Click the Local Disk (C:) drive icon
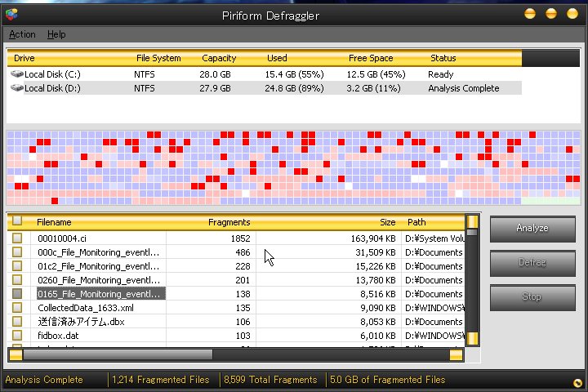The height and width of the screenshot is (392, 588). click(17, 73)
